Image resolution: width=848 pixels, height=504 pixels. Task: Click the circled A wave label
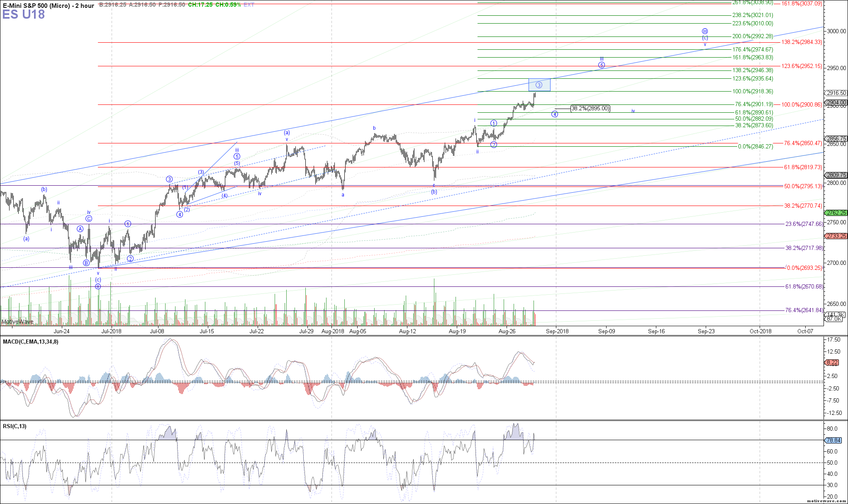pos(80,229)
